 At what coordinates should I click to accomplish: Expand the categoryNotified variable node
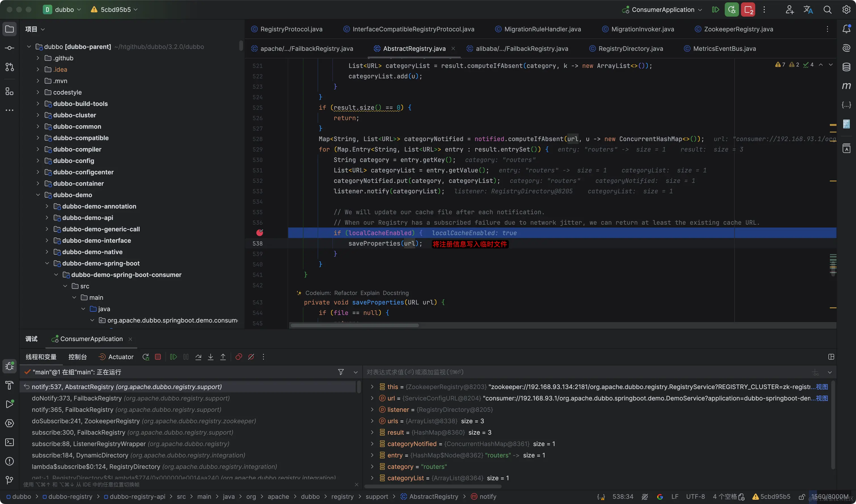coord(372,444)
